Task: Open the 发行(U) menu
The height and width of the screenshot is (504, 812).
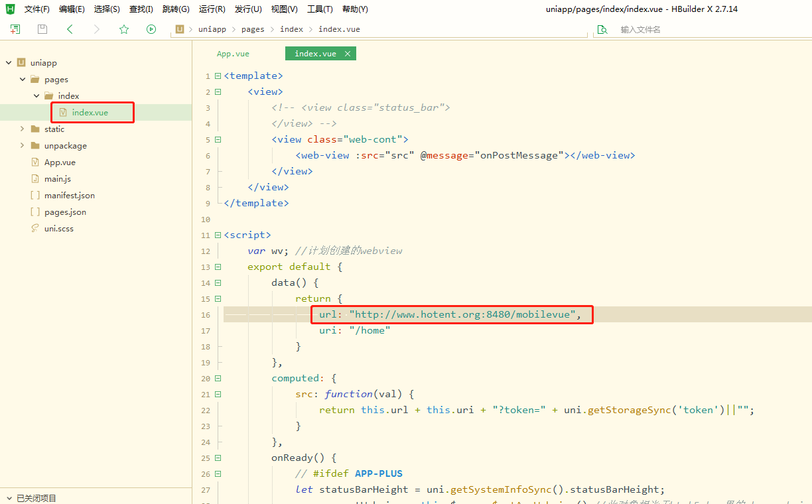Action: (x=248, y=9)
